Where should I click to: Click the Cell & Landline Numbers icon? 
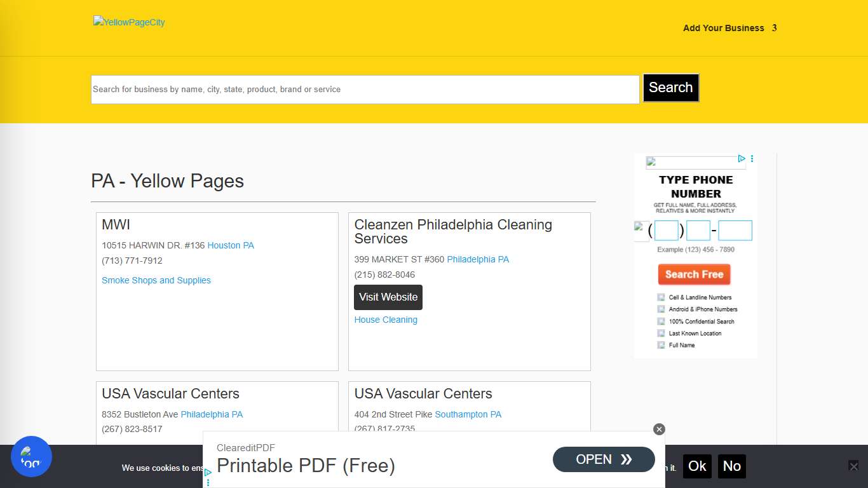(661, 297)
